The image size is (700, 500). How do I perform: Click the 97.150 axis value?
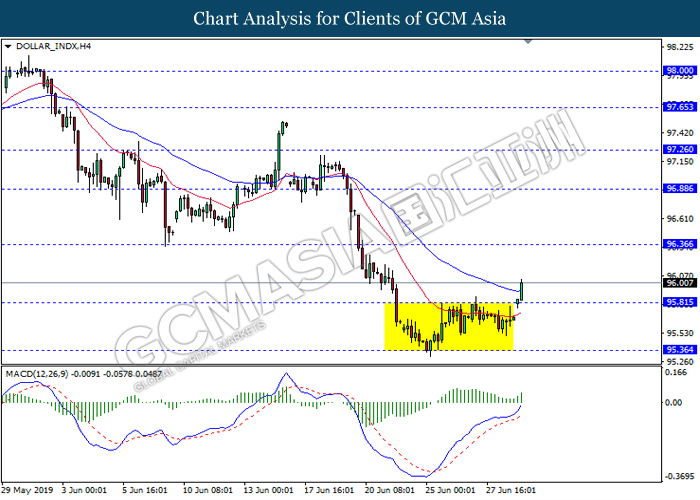coord(680,161)
